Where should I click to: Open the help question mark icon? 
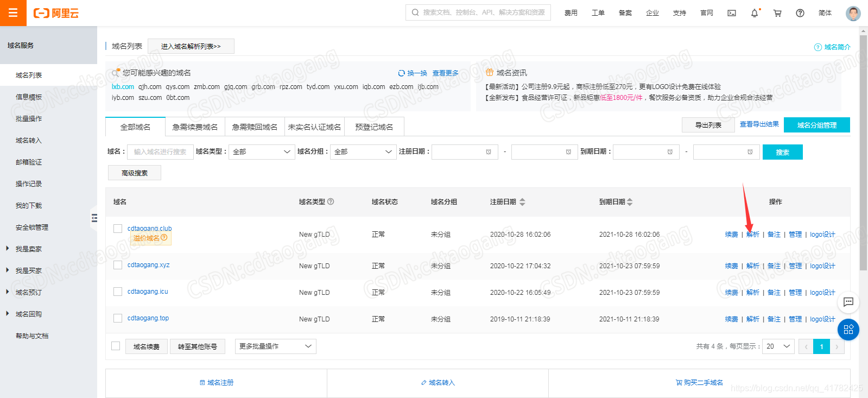(800, 13)
